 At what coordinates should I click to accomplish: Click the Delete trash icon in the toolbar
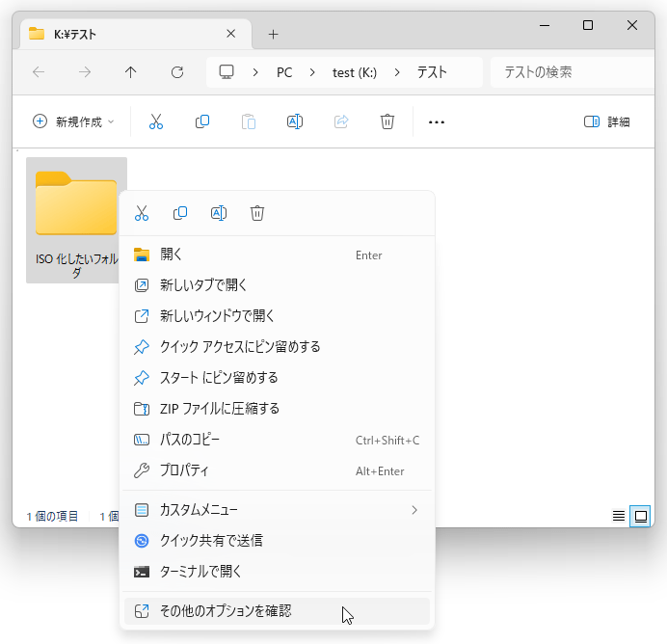tap(387, 121)
